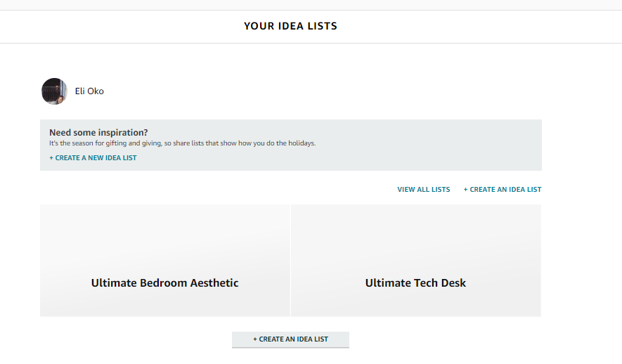Image resolution: width=622 pixels, height=364 pixels.
Task: Click the holiday gifting description text
Action: (x=182, y=143)
